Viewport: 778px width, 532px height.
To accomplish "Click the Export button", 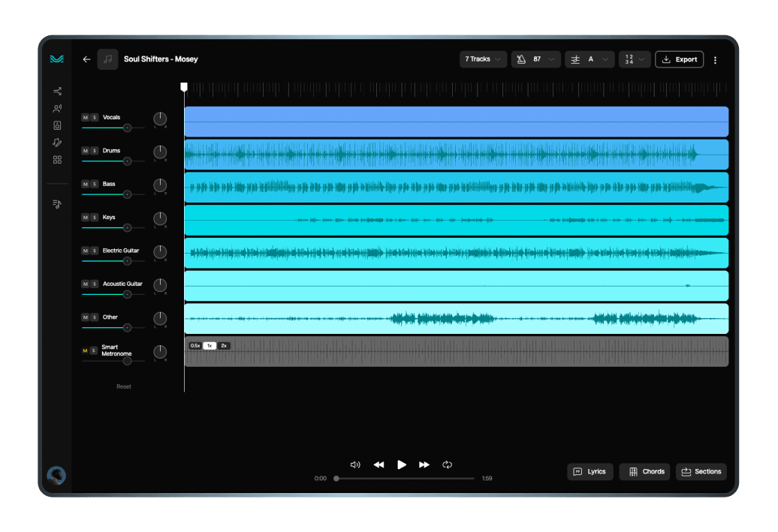I will 679,59.
